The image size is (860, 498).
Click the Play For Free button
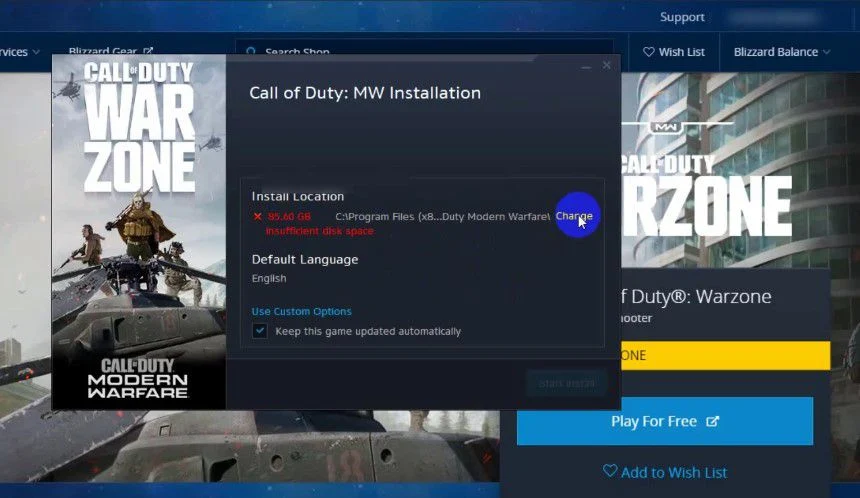pyautogui.click(x=665, y=421)
